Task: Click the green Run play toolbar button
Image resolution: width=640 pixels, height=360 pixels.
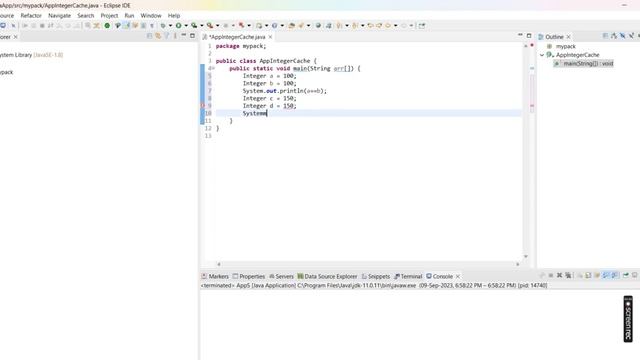Action: pos(178,25)
